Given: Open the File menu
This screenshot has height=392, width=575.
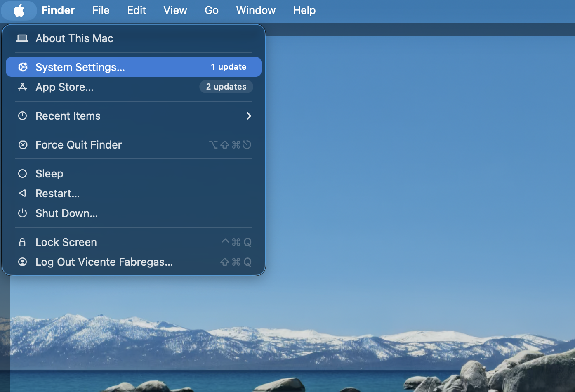Looking at the screenshot, I should point(101,10).
